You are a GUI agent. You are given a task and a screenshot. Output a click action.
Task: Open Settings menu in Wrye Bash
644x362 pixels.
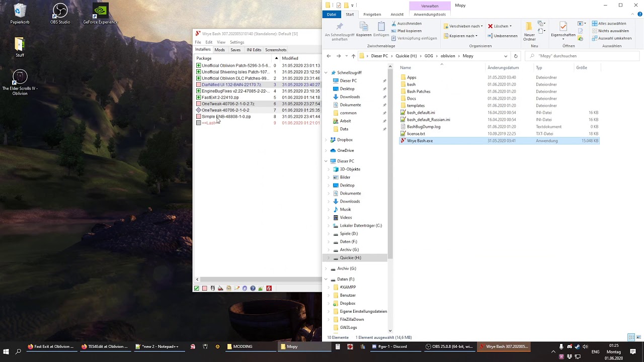click(x=237, y=42)
